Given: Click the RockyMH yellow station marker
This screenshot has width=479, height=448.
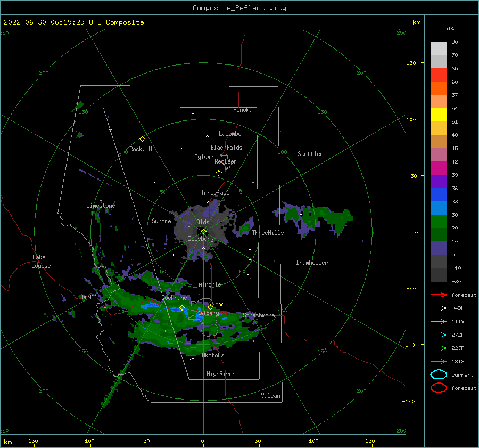Looking at the screenshot, I should point(142,139).
